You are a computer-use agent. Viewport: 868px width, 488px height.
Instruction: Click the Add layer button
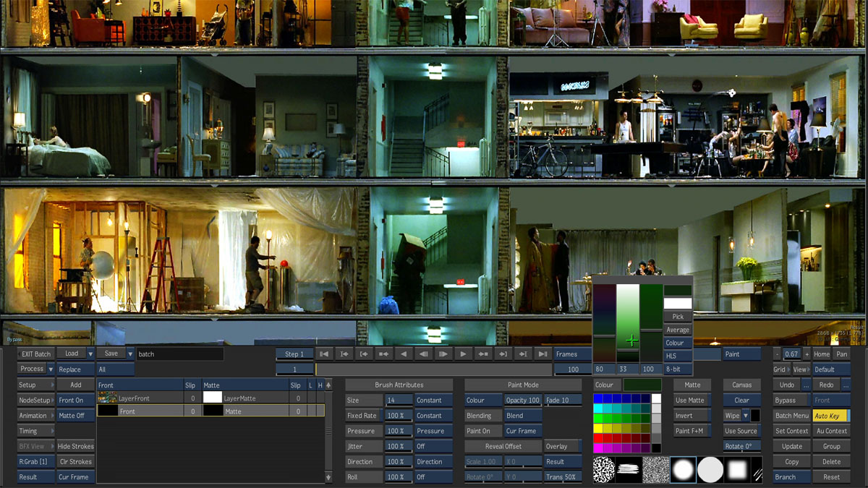point(75,385)
